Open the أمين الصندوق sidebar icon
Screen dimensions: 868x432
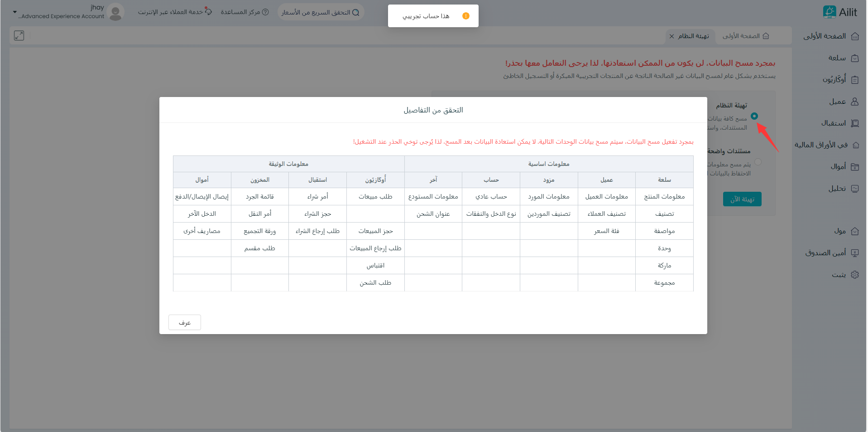pos(855,253)
